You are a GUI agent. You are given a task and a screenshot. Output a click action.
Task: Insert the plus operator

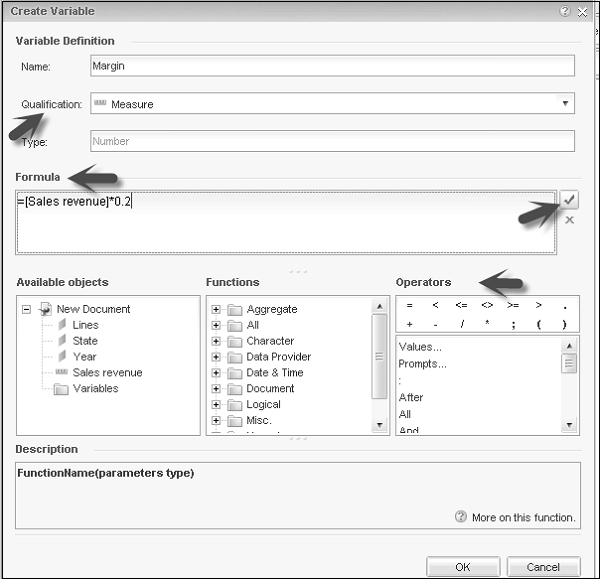409,325
